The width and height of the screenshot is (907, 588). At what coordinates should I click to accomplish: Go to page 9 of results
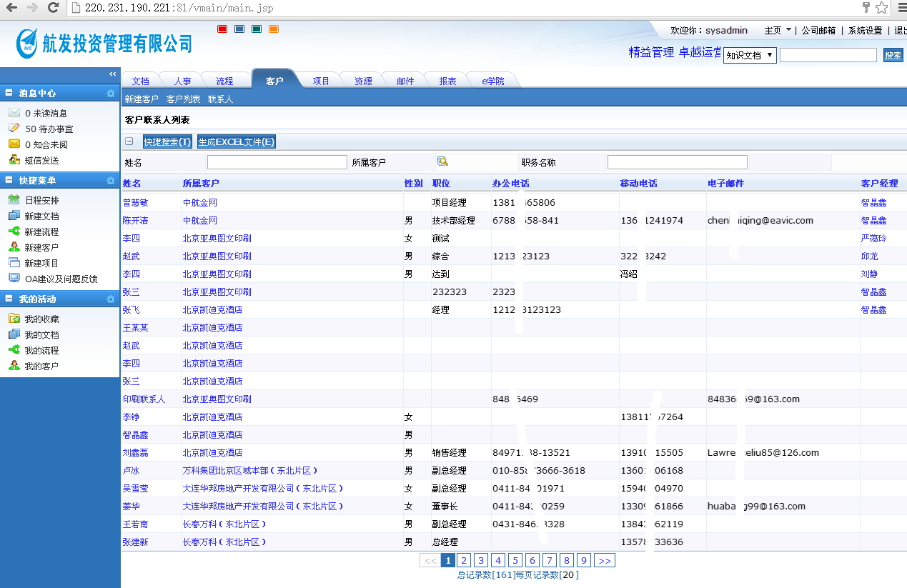(584, 560)
